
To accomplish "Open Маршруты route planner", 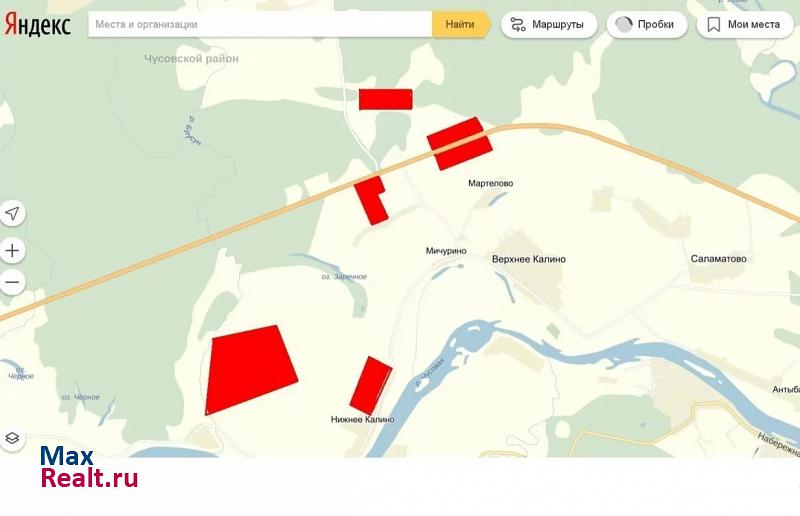I will (549, 24).
